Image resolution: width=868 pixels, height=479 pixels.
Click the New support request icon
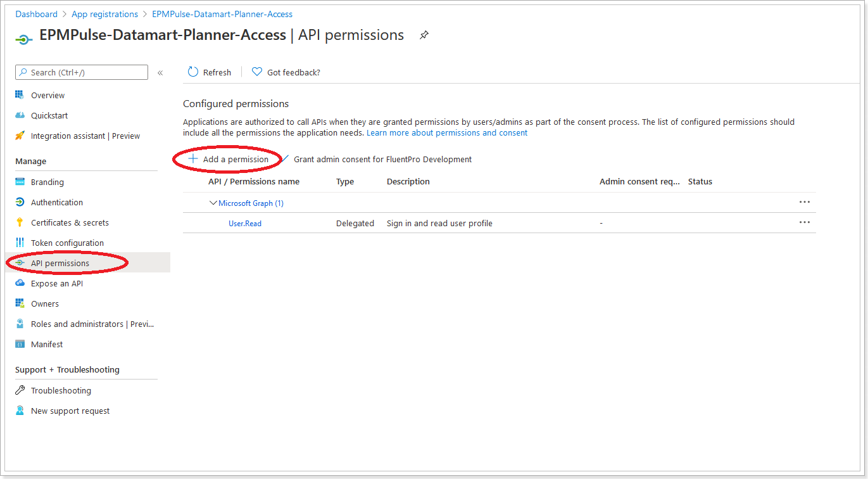point(20,411)
